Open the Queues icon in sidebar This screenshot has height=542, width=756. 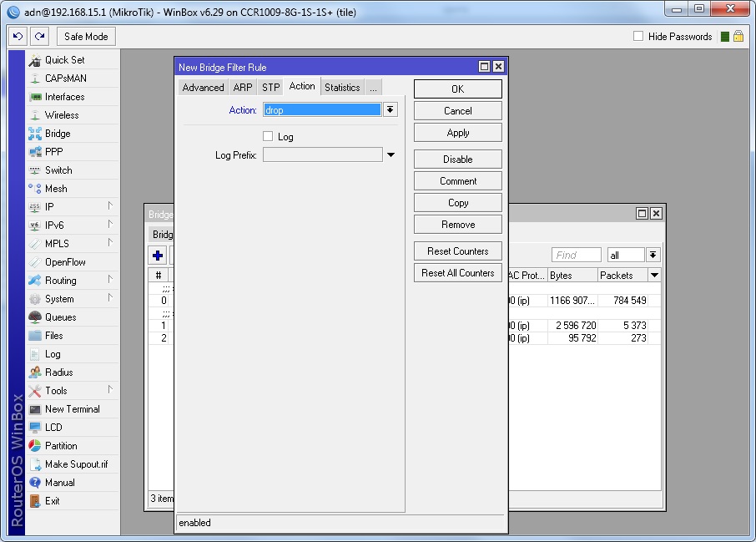tap(35, 317)
